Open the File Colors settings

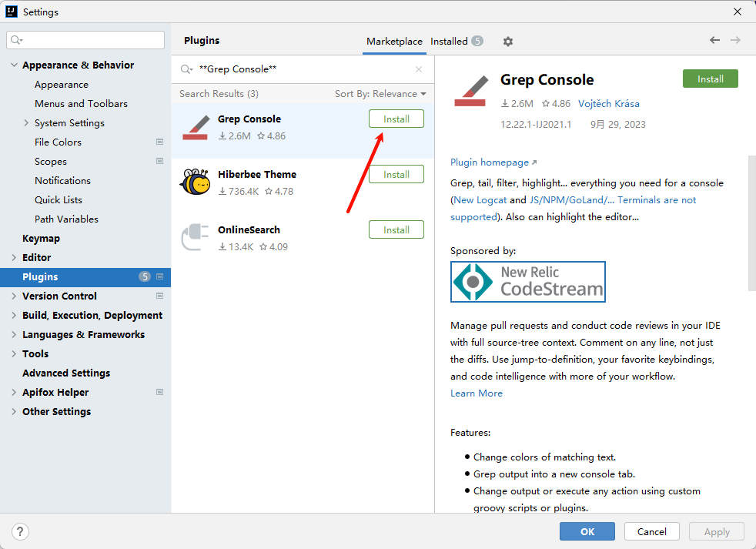(x=58, y=142)
